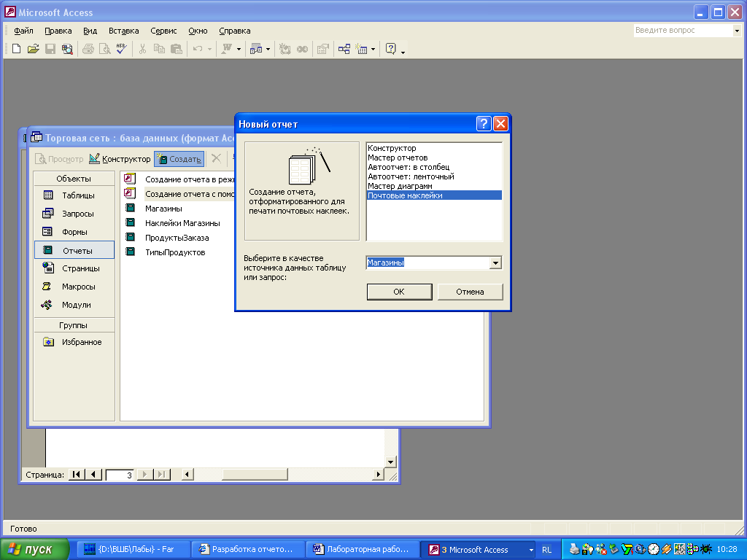Select Почтовые наклейки in the list
The width and height of the screenshot is (747, 560).
[x=434, y=195]
